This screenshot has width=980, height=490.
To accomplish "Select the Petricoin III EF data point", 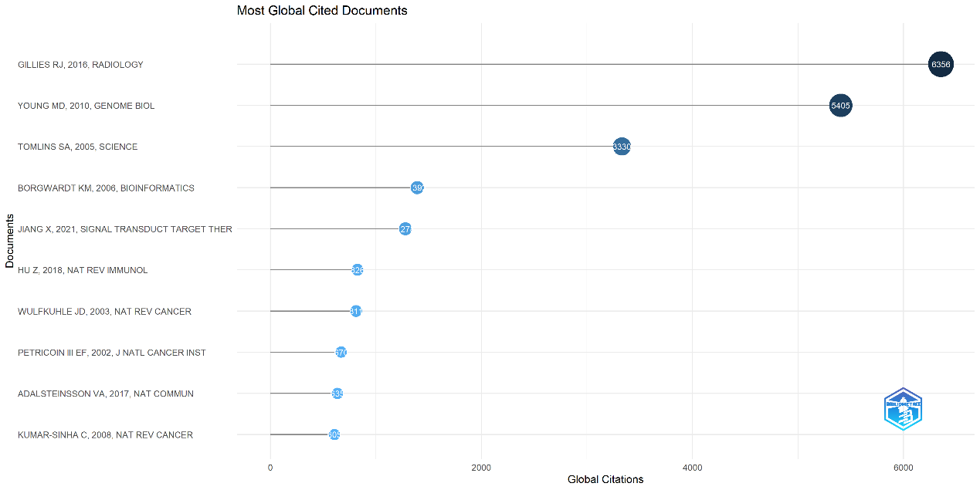I will tap(341, 353).
